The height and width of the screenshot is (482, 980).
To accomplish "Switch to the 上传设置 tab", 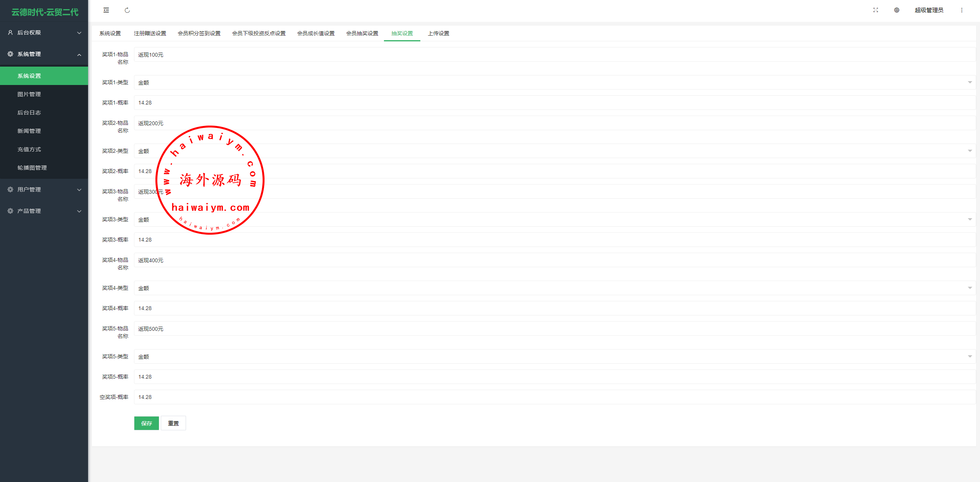I will tap(438, 33).
